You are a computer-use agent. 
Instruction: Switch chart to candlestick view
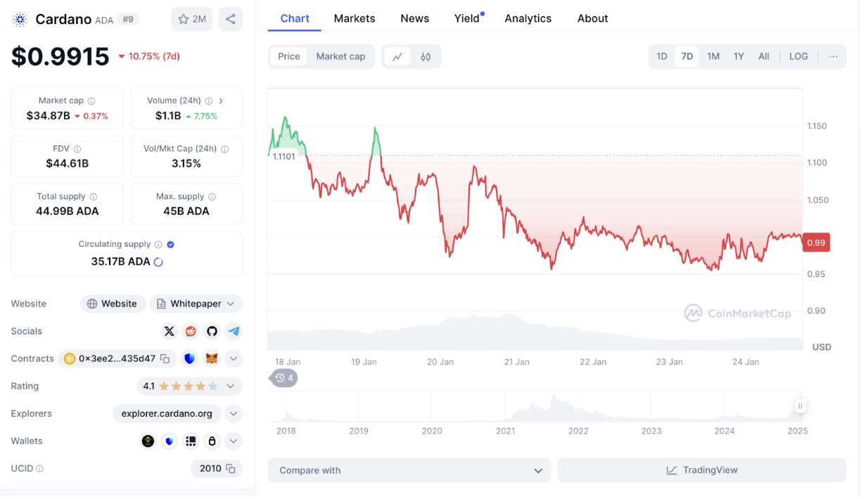point(426,57)
